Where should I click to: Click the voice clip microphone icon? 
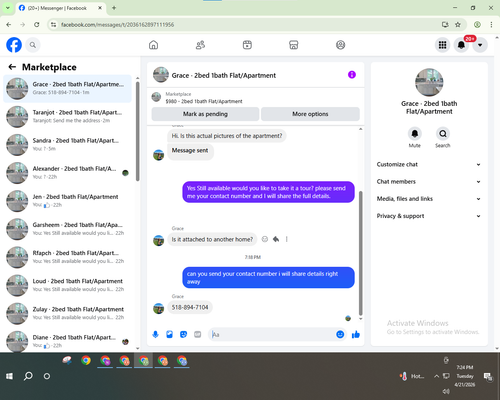[155, 334]
